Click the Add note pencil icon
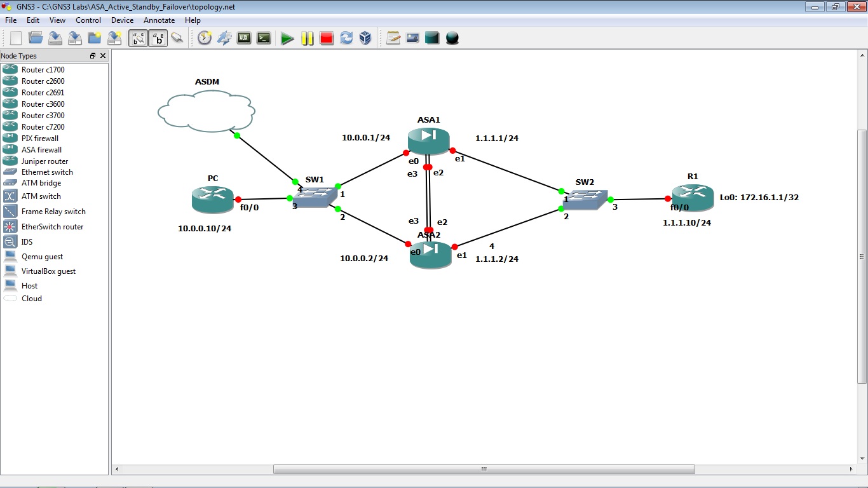 [x=393, y=37]
